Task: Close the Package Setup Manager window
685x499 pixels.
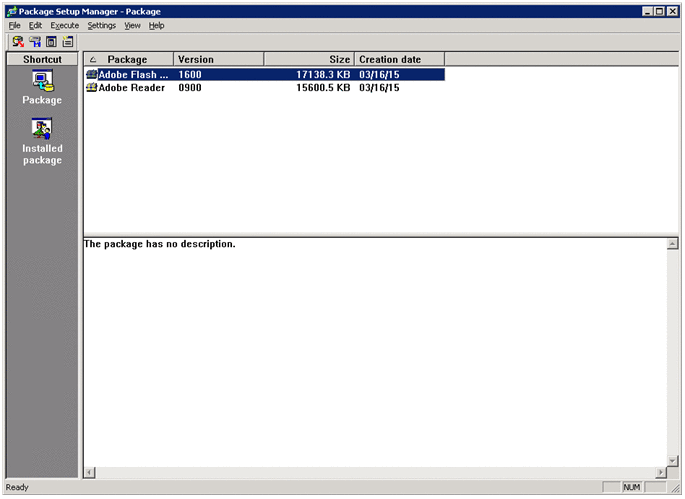Action: click(673, 11)
